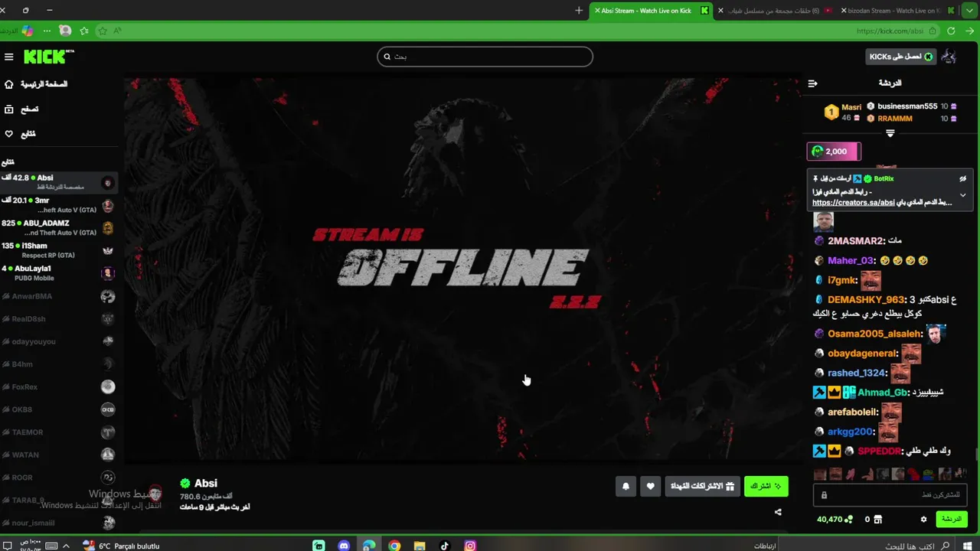Click Masri in the gift leaderboard
The height and width of the screenshot is (551, 980).
point(851,107)
